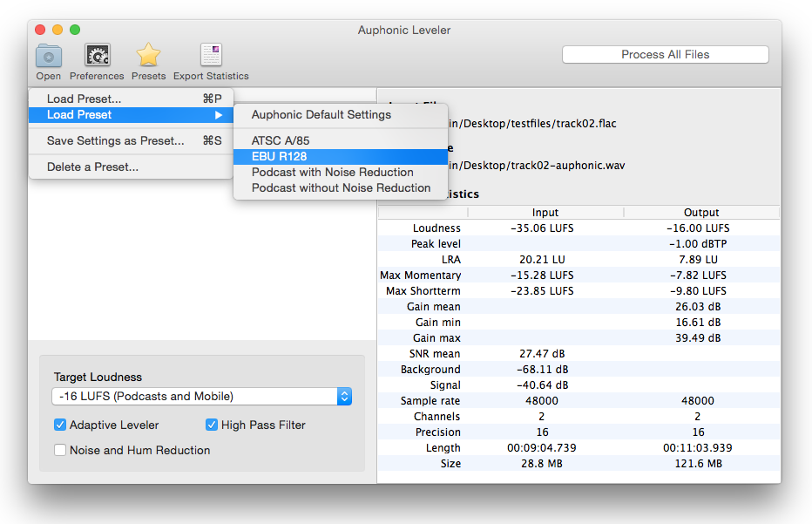Viewport: 812px width, 524px height.
Task: Click the input LRA value 20.21 LU
Action: [x=542, y=259]
